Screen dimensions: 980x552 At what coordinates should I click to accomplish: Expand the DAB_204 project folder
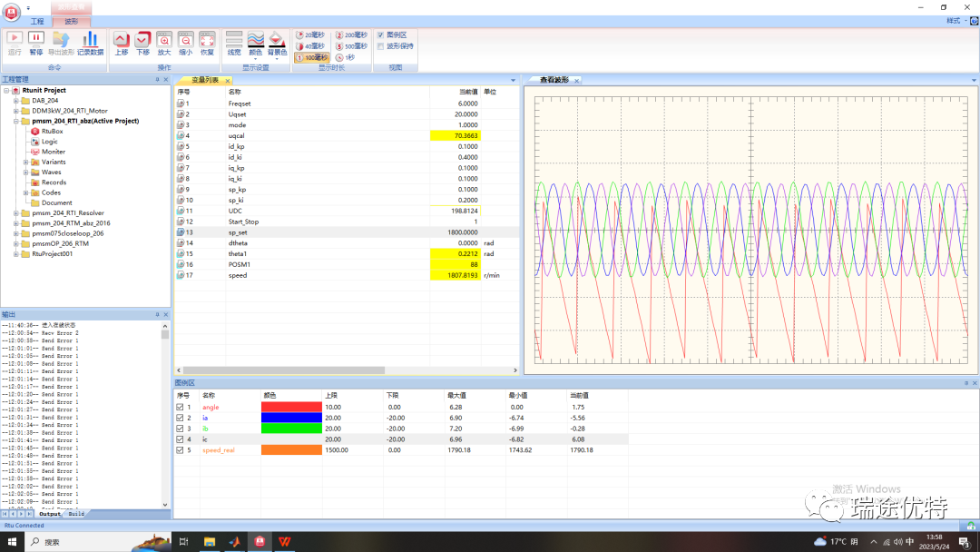(x=15, y=101)
